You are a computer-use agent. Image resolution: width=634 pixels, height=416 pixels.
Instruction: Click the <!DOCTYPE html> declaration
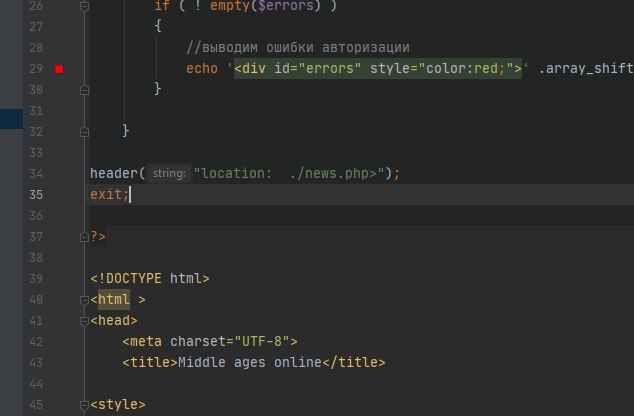tap(150, 279)
